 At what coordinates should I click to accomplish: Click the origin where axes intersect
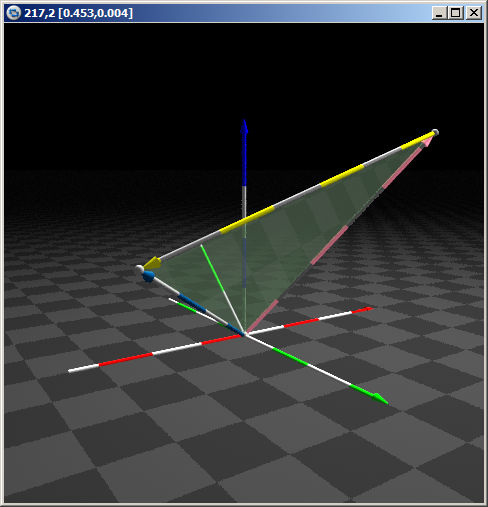click(245, 334)
